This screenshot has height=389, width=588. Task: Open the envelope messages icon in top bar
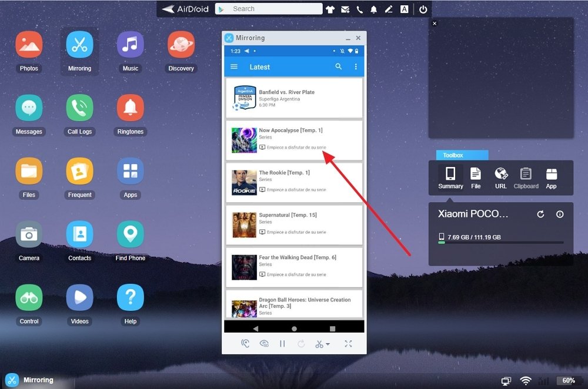345,9
